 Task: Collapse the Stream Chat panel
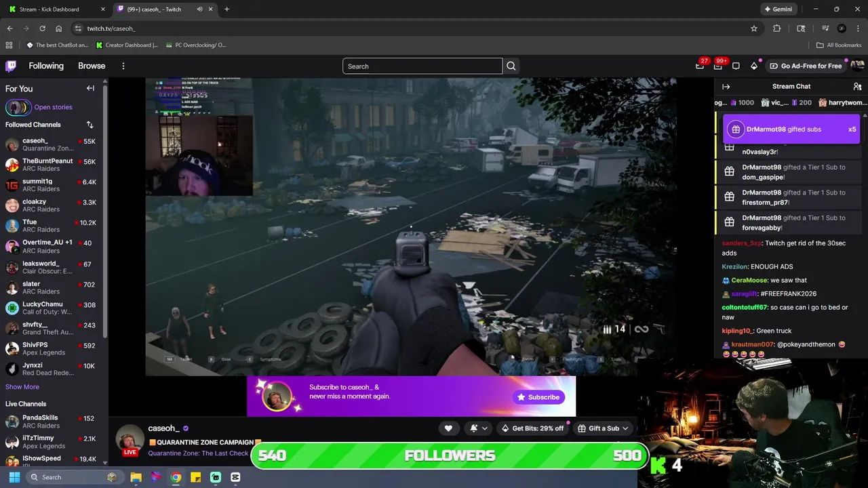coord(726,87)
